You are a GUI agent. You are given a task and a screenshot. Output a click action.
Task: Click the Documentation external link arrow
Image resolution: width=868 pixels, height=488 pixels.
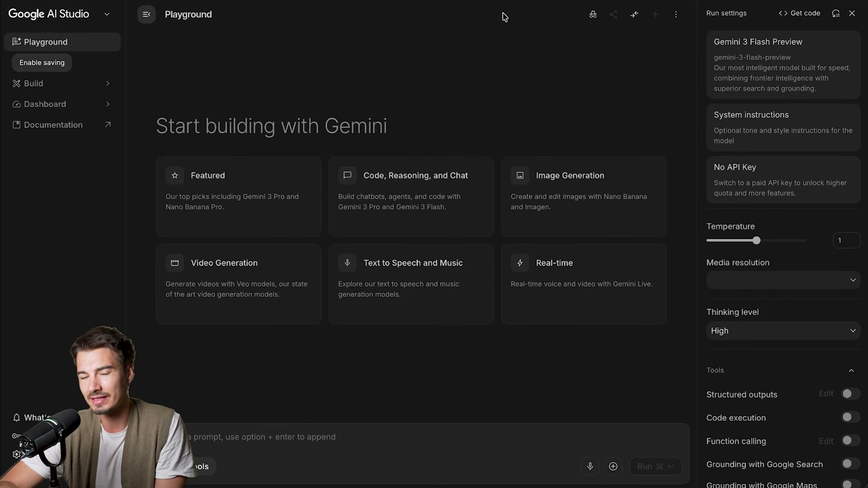click(108, 125)
